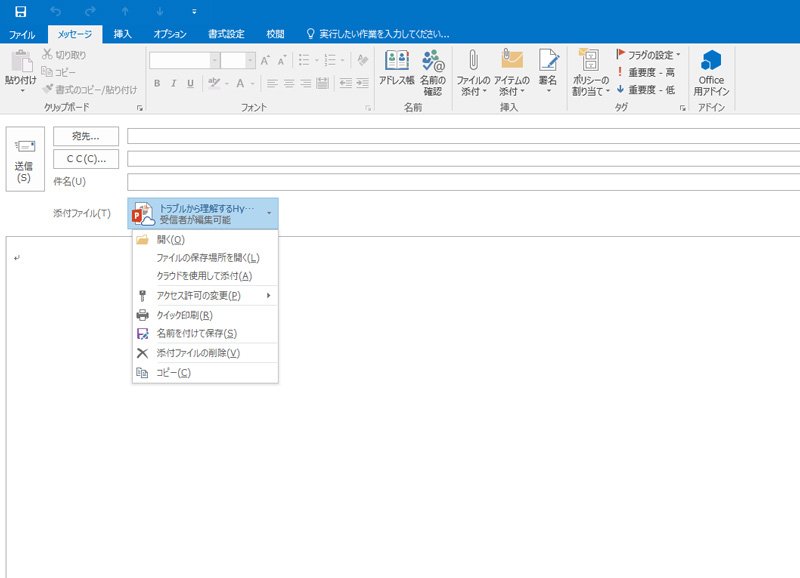Choose 添付ファイルの削除(V) menu item

(205, 353)
